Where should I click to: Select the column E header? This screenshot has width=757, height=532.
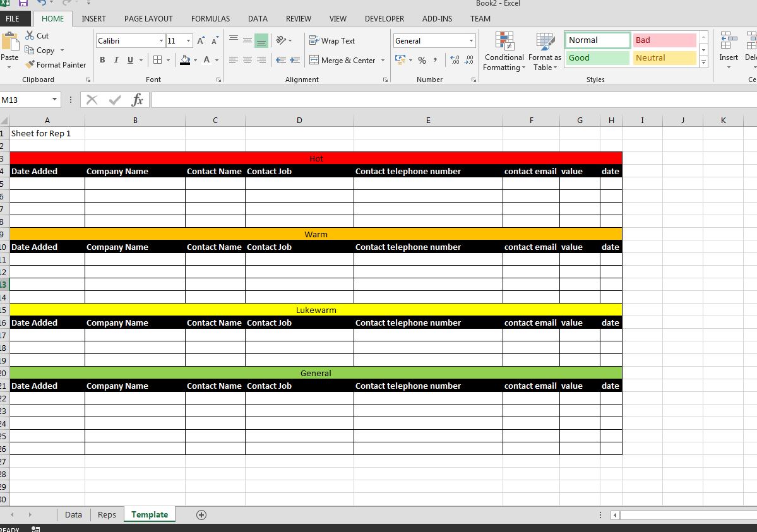427,120
